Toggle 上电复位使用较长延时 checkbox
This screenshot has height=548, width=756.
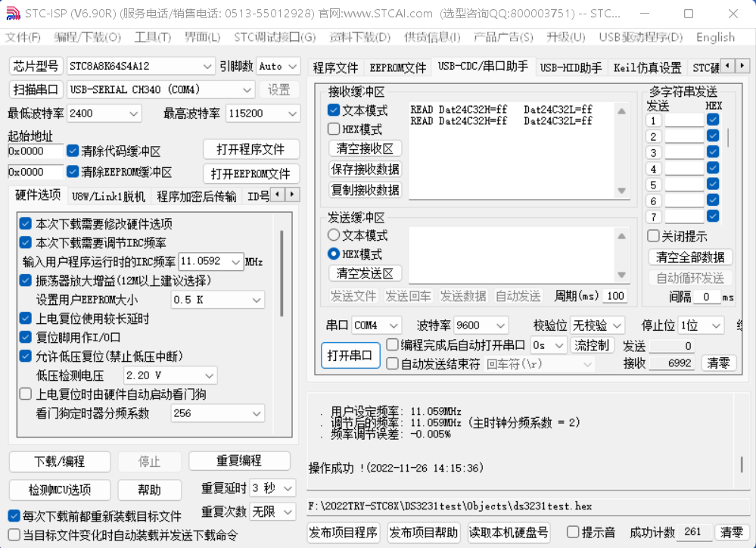(x=26, y=319)
